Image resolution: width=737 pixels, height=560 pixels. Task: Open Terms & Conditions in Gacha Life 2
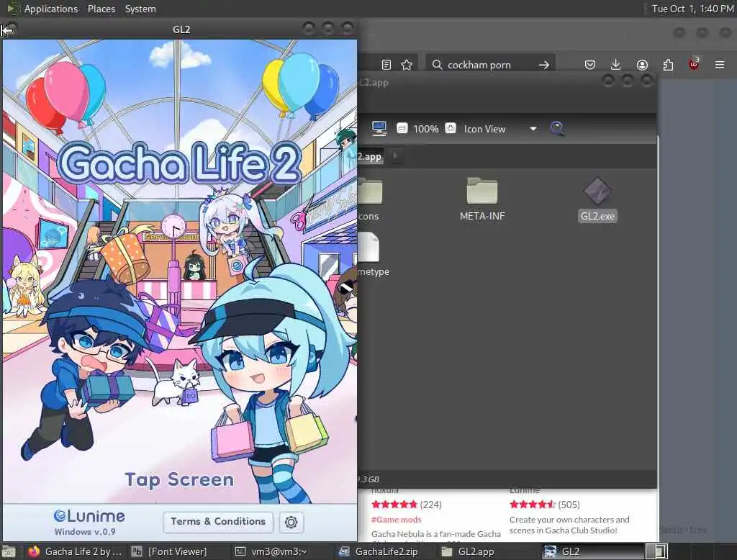218,521
